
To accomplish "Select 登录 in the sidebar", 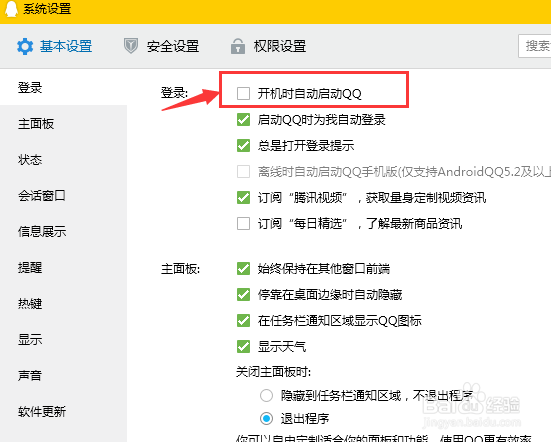I will pos(30,87).
